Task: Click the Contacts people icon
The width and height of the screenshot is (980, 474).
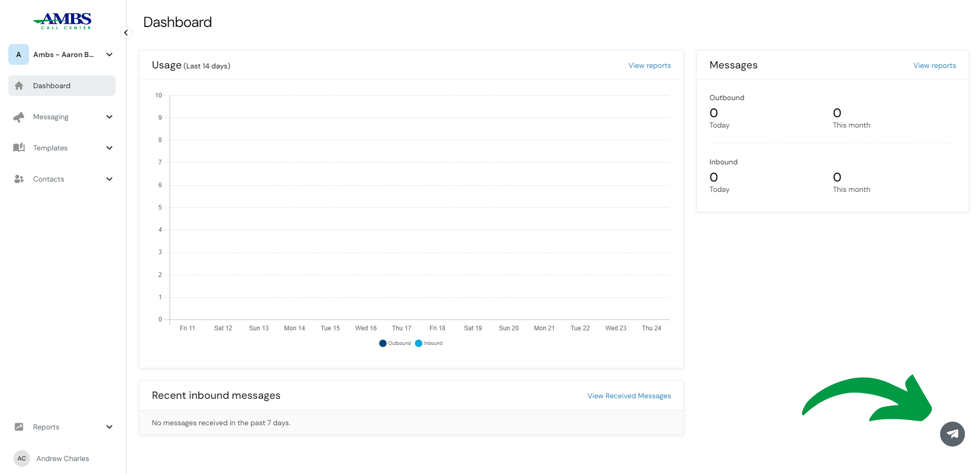Action: [19, 179]
